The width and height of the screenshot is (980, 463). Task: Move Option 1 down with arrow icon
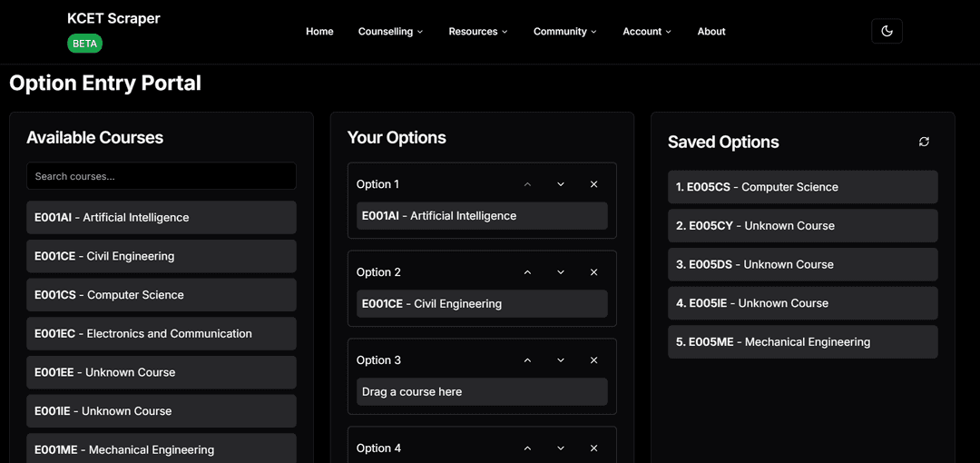(x=561, y=184)
